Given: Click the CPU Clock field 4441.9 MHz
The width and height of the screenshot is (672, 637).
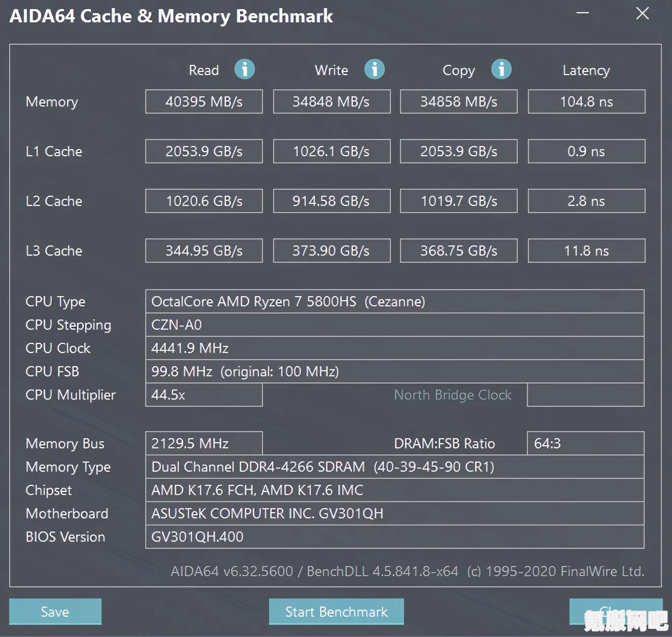Looking at the screenshot, I should point(395,348).
